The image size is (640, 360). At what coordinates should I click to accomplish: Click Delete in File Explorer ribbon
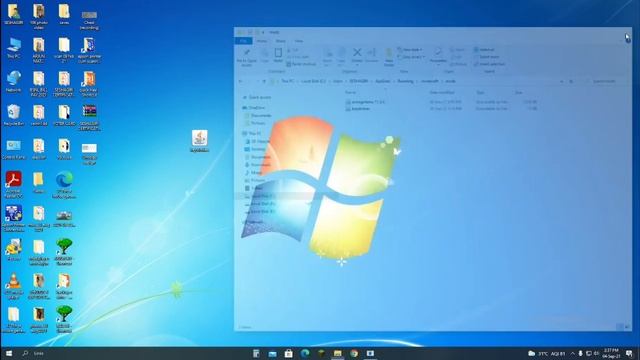pyautogui.click(x=357, y=56)
